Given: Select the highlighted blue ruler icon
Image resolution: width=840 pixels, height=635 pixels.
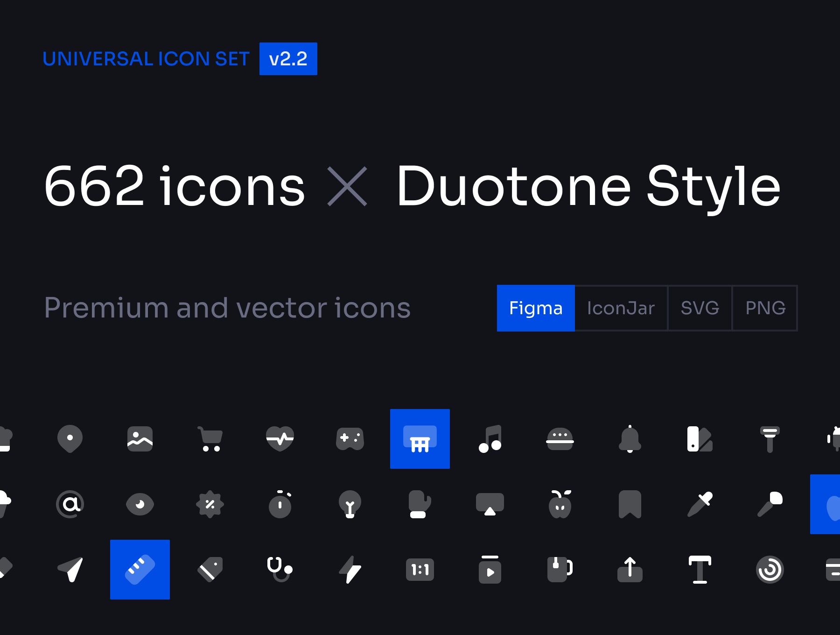Looking at the screenshot, I should 140,570.
